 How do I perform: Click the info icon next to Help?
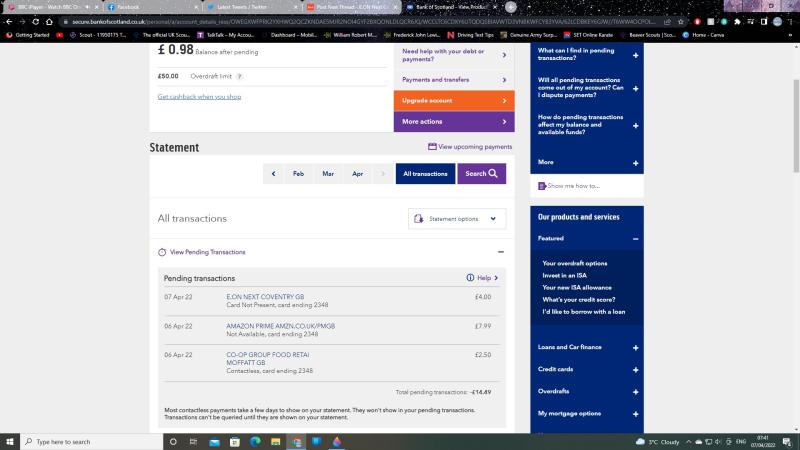point(470,278)
